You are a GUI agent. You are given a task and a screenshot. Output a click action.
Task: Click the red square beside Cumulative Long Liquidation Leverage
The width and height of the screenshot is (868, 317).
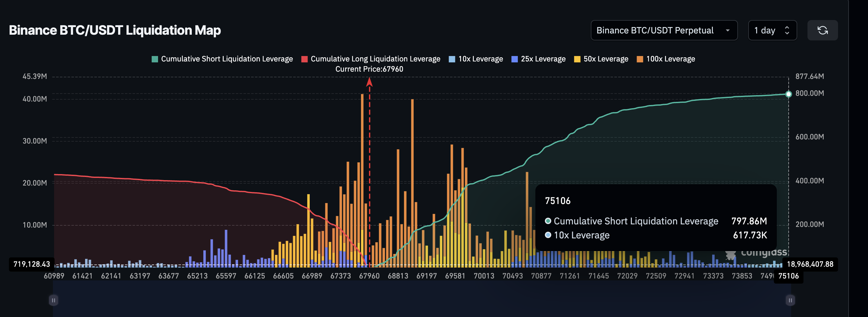304,59
